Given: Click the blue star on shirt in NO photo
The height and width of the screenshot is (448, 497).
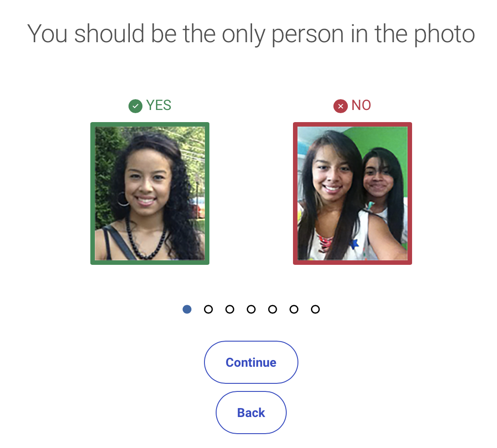Looking at the screenshot, I should point(354,244).
